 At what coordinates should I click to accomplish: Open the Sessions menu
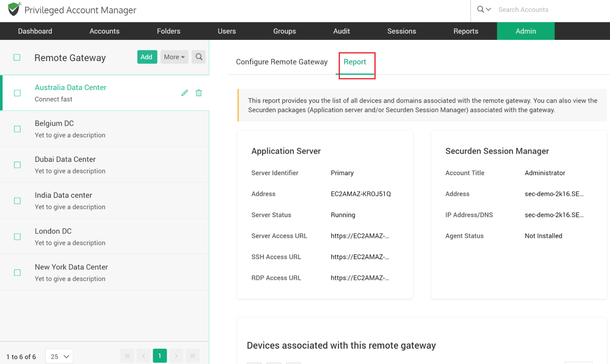[401, 31]
